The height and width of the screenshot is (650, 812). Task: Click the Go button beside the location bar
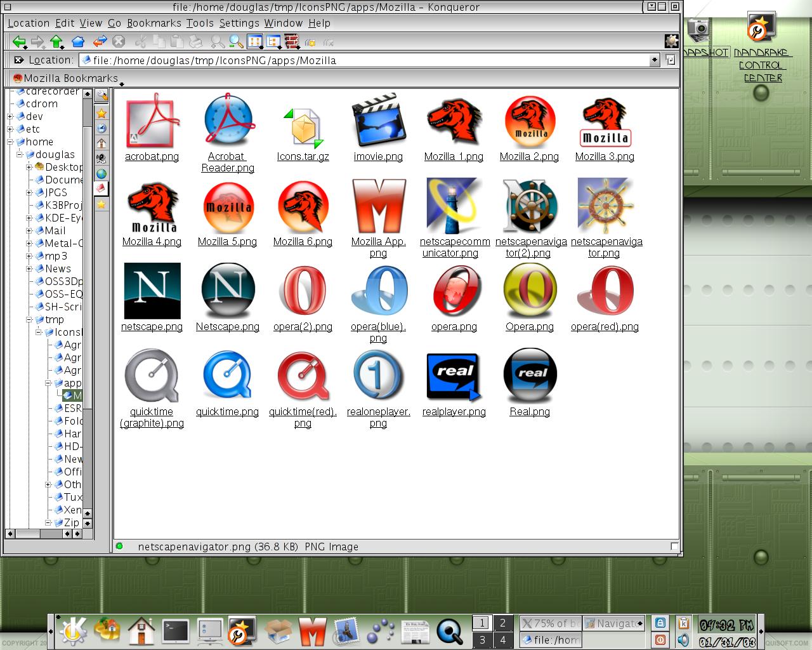[x=671, y=60]
